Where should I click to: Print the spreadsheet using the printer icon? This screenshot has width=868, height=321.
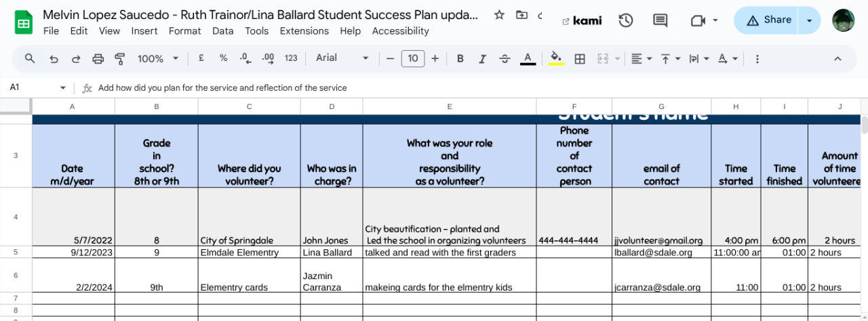pyautogui.click(x=98, y=59)
